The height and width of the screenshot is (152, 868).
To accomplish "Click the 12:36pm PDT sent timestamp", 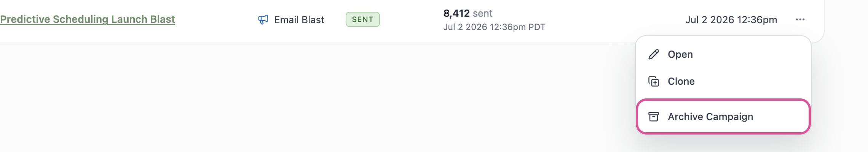I will click(x=494, y=27).
